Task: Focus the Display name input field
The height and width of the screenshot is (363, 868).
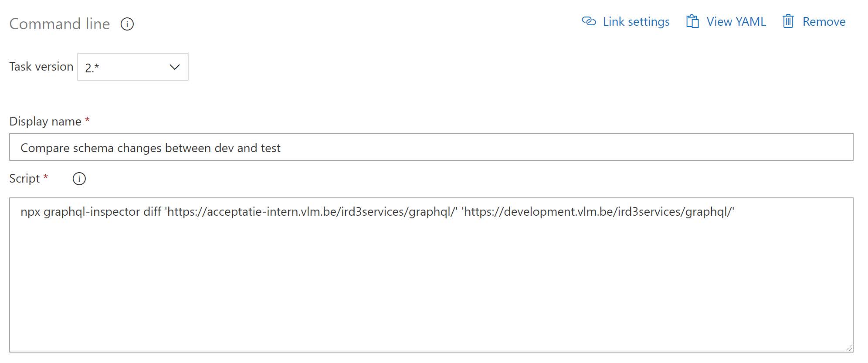Action: 431,147
